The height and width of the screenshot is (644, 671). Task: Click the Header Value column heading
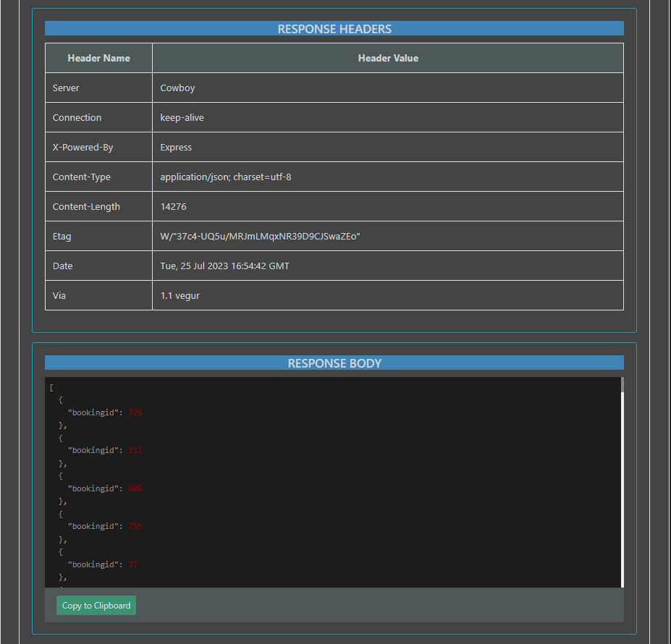pyautogui.click(x=388, y=58)
